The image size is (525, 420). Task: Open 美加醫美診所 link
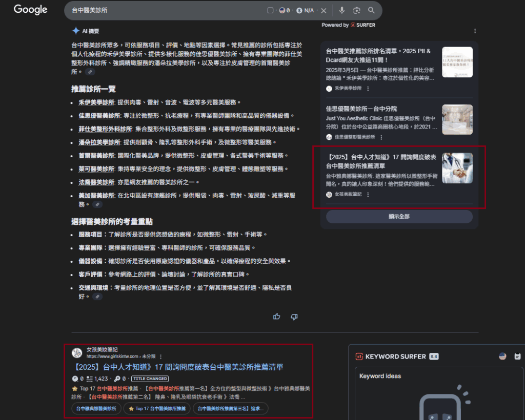pyautogui.click(x=96, y=196)
